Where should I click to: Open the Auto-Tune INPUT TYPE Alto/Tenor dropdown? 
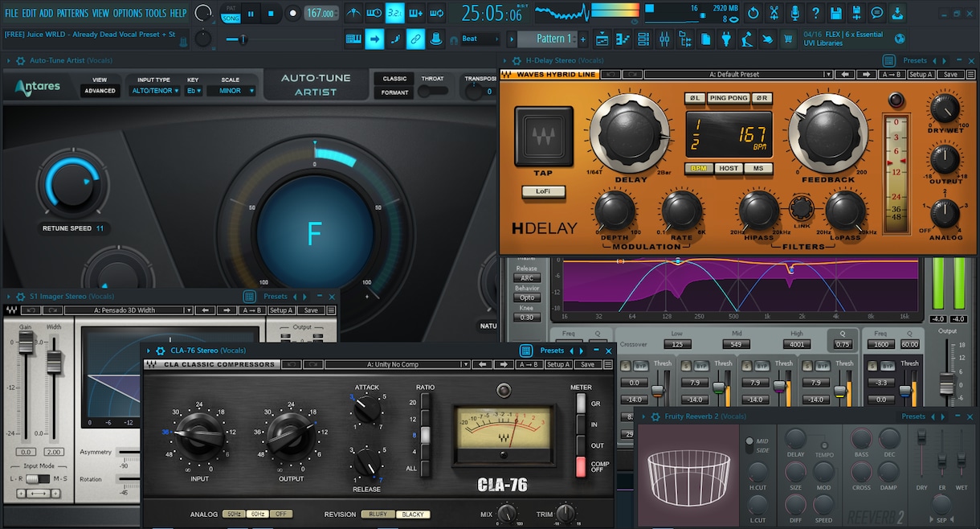click(x=154, y=91)
